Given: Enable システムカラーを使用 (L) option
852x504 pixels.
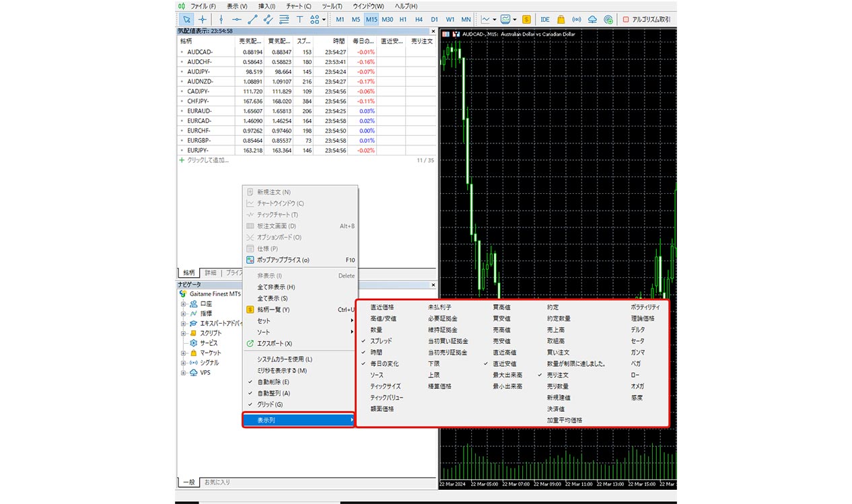Looking at the screenshot, I should pos(300,359).
